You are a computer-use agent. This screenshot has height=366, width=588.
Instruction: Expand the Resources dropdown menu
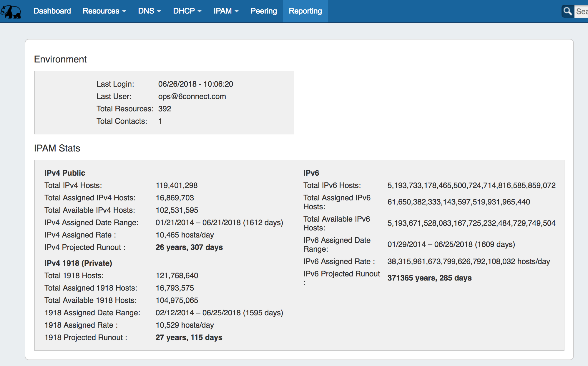point(104,11)
